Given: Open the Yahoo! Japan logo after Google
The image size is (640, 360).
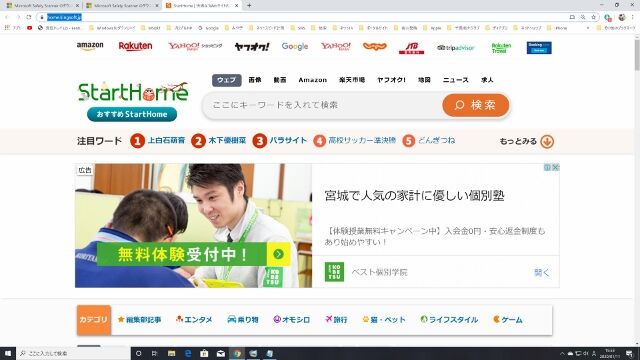Looking at the screenshot, I should (336, 47).
